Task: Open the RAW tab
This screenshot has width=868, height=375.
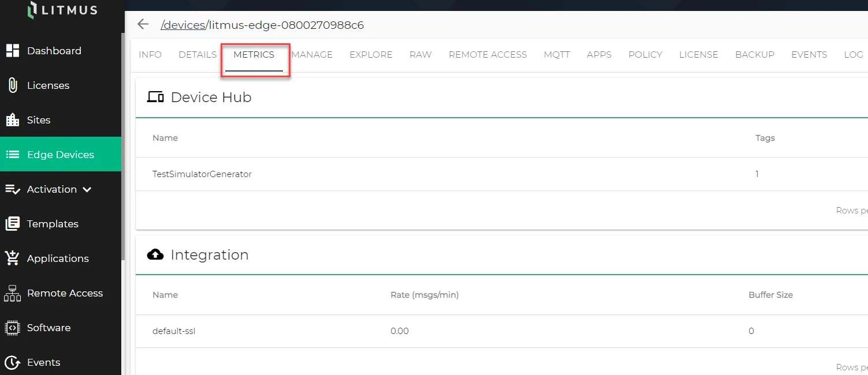Action: 420,55
